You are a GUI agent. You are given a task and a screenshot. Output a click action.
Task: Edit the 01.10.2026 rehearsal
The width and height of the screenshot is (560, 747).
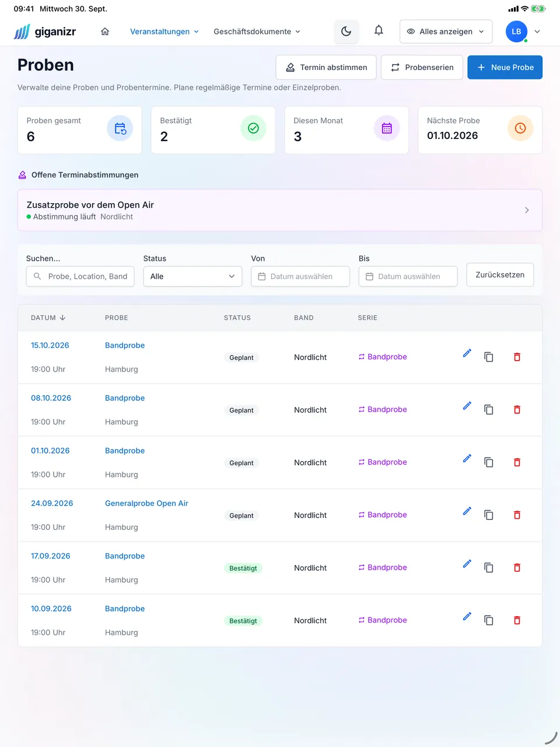[x=467, y=458]
